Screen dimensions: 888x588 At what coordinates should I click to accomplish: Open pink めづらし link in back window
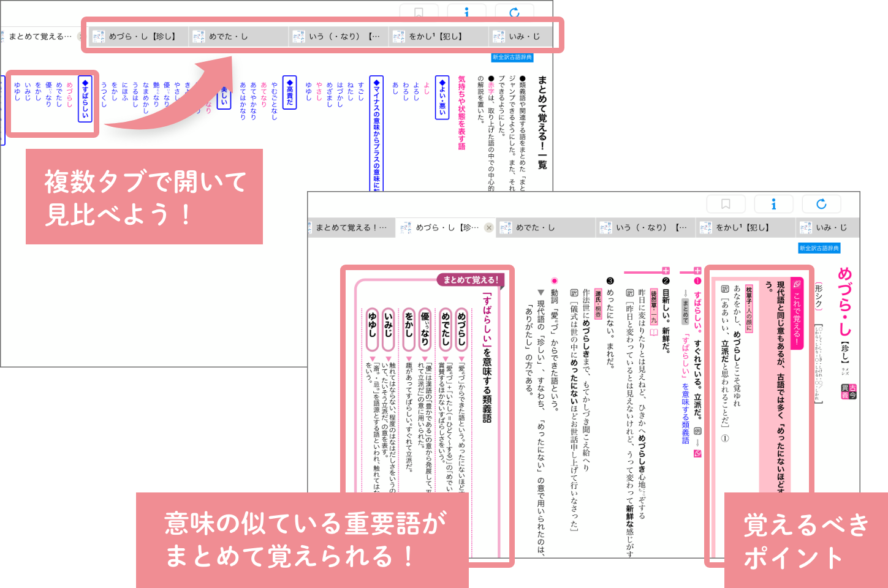coord(69,95)
